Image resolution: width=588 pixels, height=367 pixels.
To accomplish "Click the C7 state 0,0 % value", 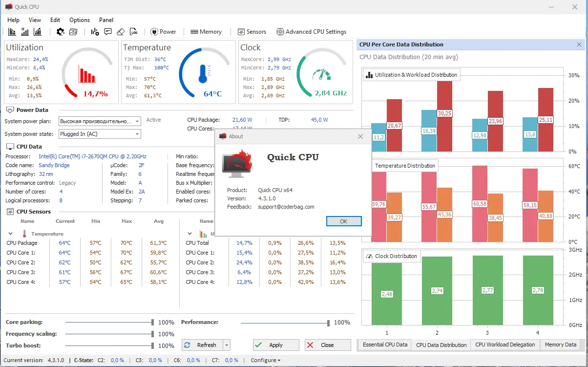I will (x=231, y=360).
